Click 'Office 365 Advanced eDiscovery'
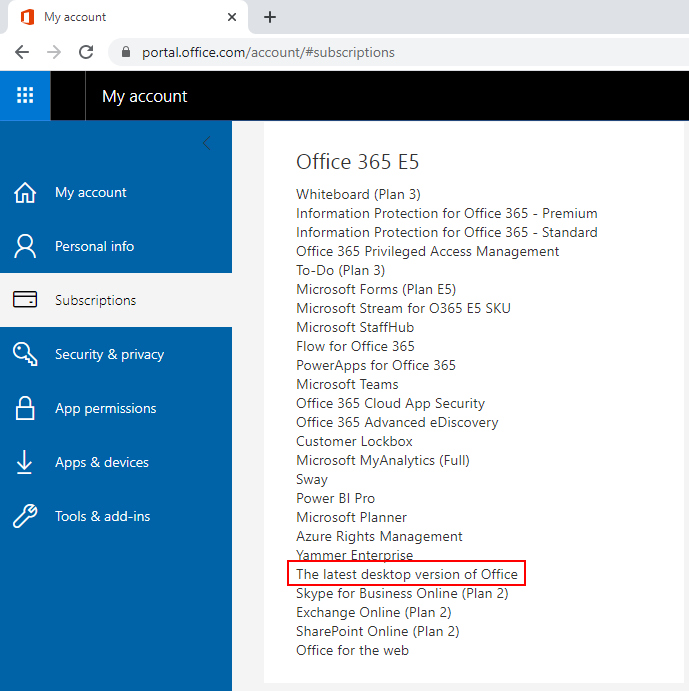Screen dimensions: 689x691 click(397, 422)
